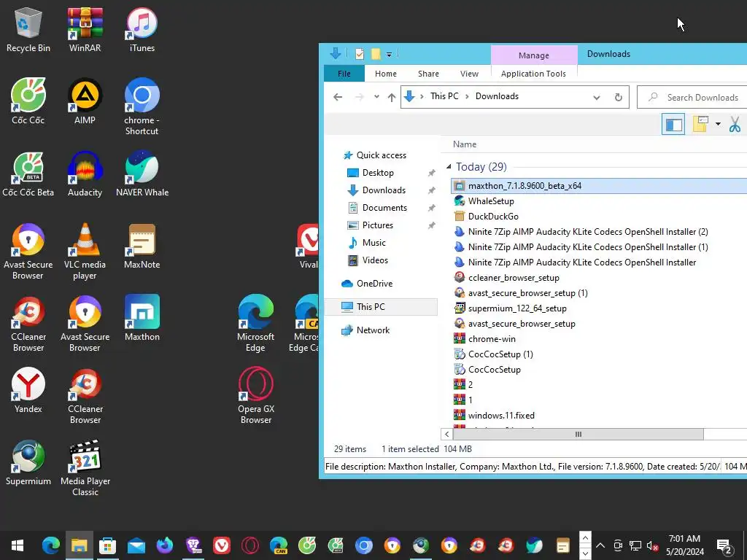Click This PC in the address breadcrumb

[x=444, y=96]
